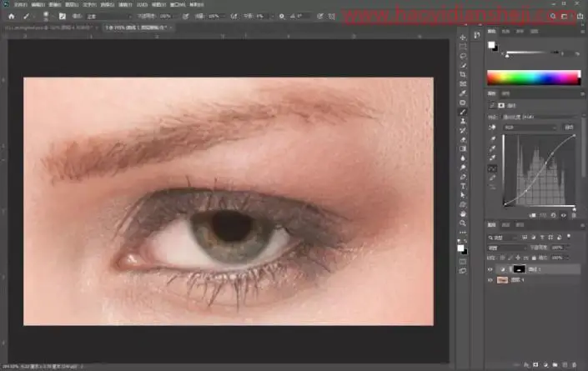Select the Move tool
This screenshot has height=371, width=588.
click(463, 38)
